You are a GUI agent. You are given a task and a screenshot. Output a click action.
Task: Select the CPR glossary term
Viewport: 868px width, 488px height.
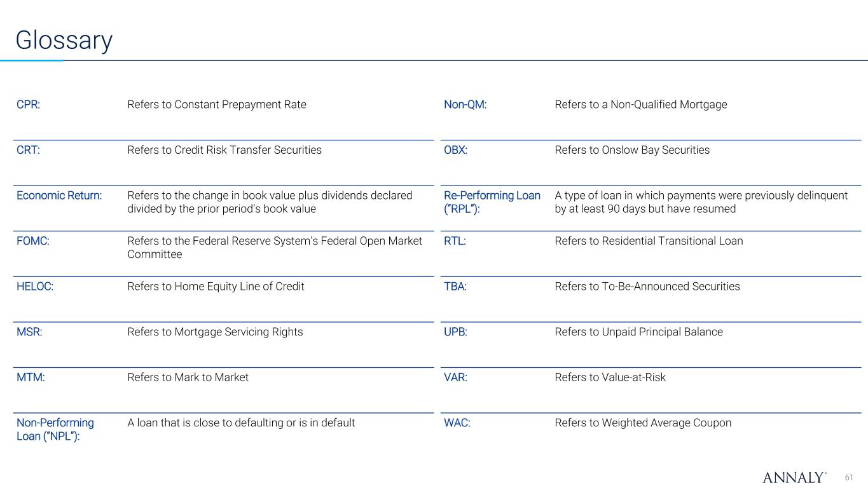point(29,104)
